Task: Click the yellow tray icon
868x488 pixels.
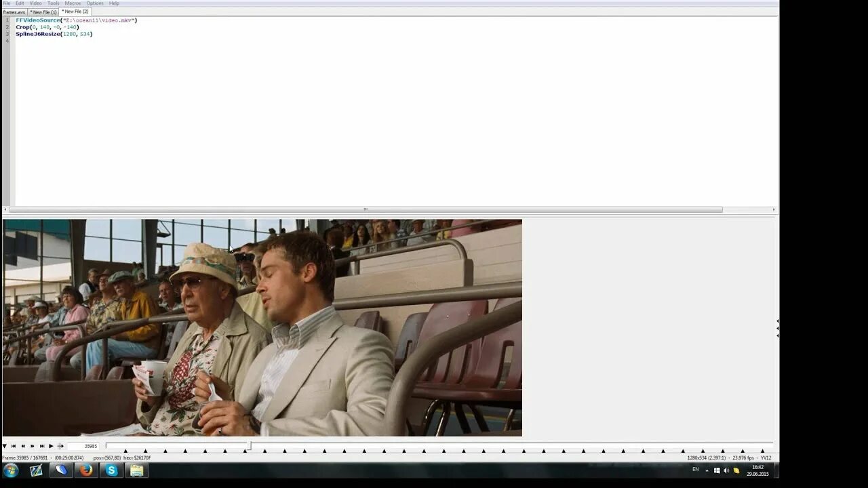Action: click(736, 470)
